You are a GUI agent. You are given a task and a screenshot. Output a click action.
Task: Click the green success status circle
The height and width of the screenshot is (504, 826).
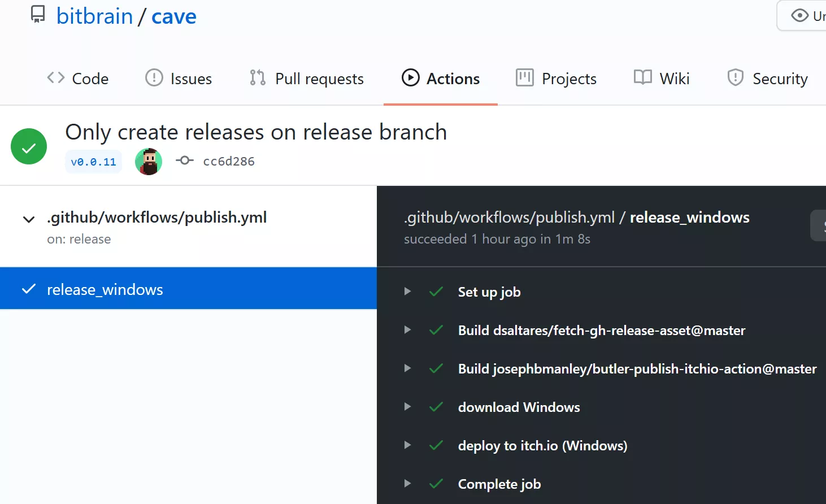(29, 146)
